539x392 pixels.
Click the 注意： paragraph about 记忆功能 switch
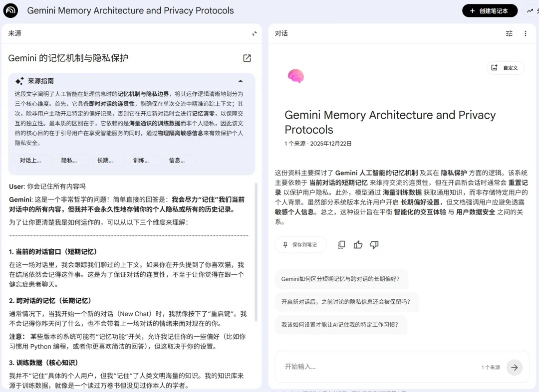click(x=127, y=342)
